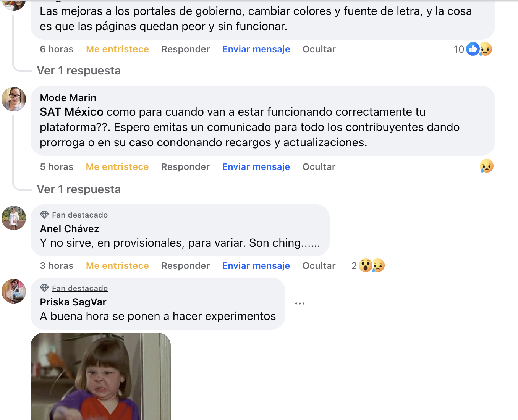Open three-dot options for Priska SagVar comment
The image size is (518, 420).
point(300,304)
